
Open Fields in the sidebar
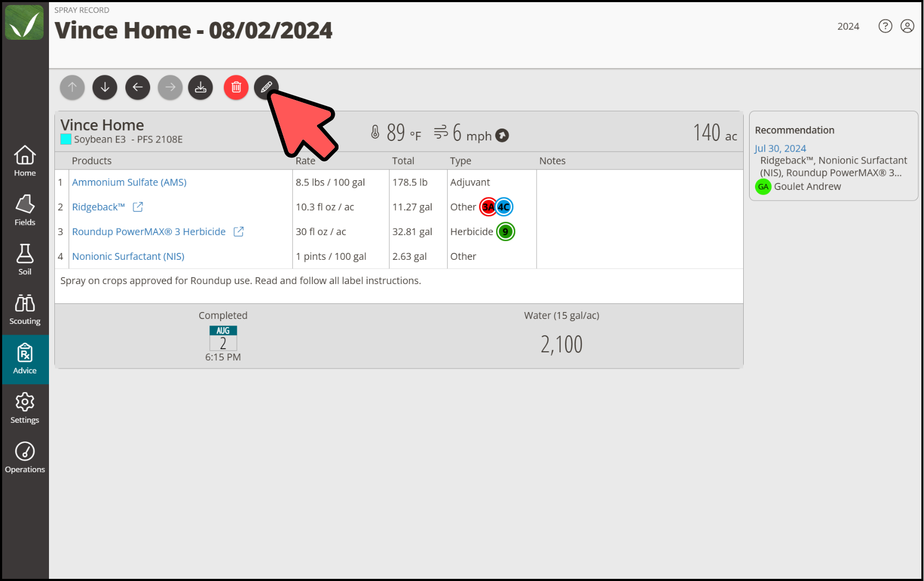pyautogui.click(x=25, y=211)
